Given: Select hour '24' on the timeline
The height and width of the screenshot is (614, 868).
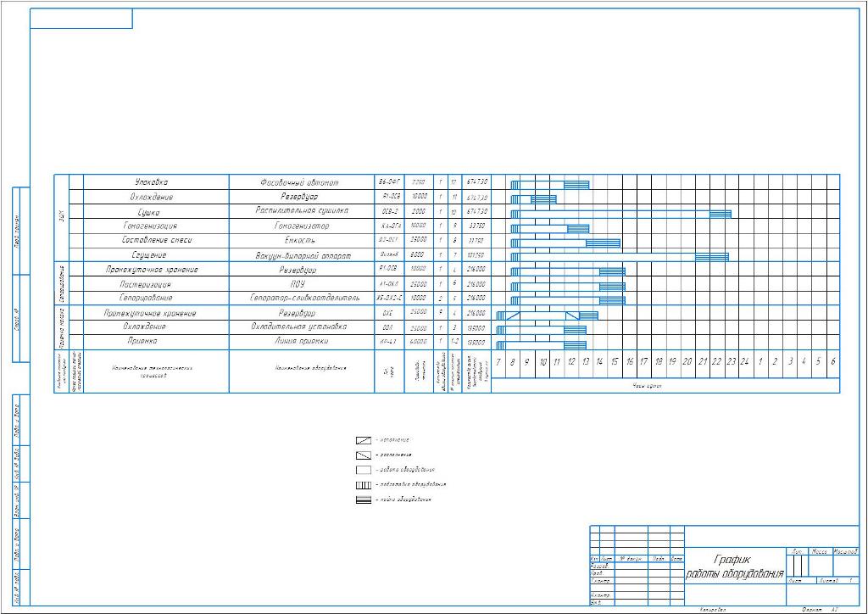Looking at the screenshot, I should click(745, 362).
